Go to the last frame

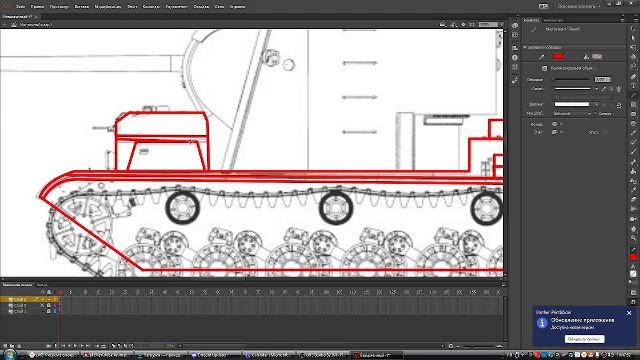pyautogui.click(x=88, y=346)
